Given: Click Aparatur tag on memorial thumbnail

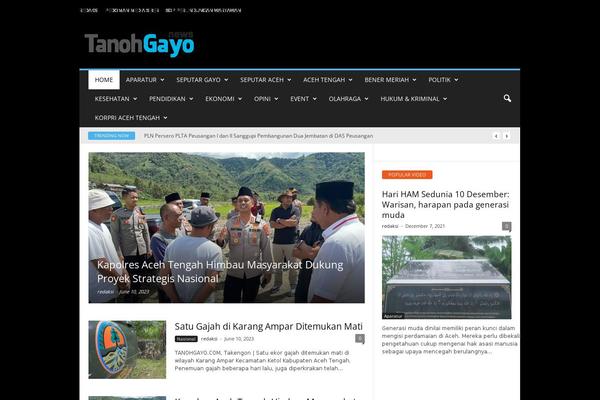Looking at the screenshot, I should [393, 316].
